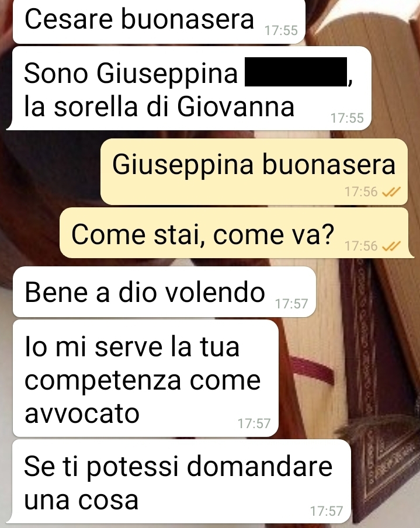Click read-receipt double check on 'Giuseppina buonasera'
Viewport: 420px width, 528px height.
click(391, 192)
